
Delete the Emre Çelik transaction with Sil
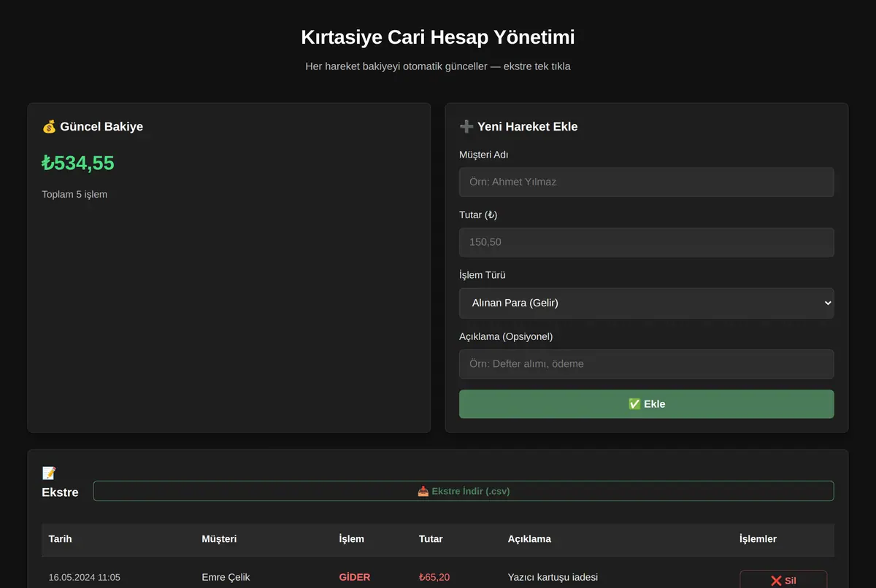coord(783,580)
